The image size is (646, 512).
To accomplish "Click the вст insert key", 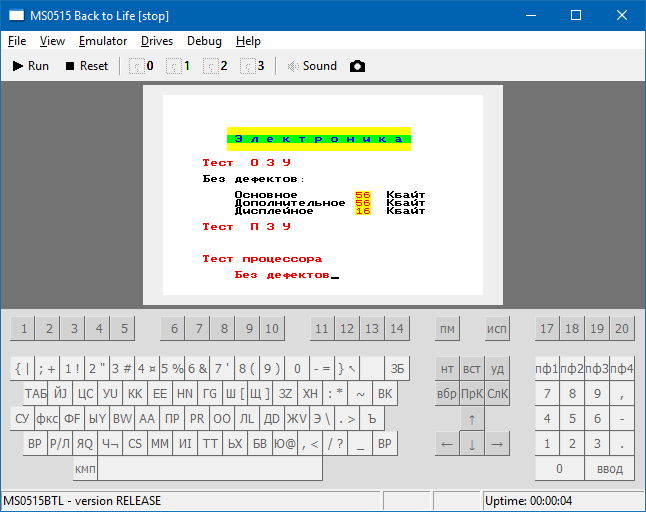I will [472, 368].
